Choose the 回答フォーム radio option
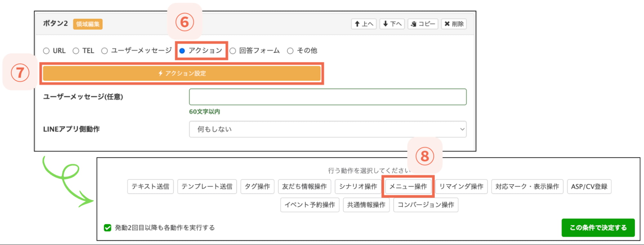 click(233, 51)
